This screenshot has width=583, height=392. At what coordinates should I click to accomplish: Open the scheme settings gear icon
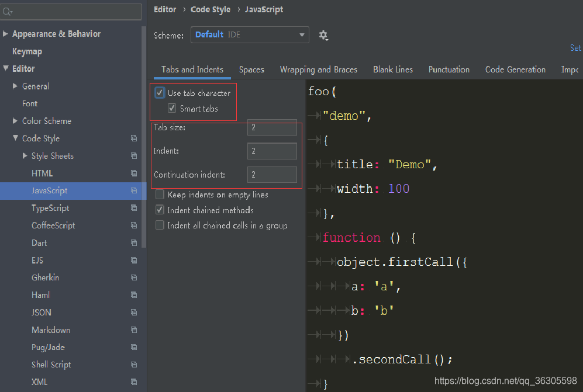click(323, 34)
